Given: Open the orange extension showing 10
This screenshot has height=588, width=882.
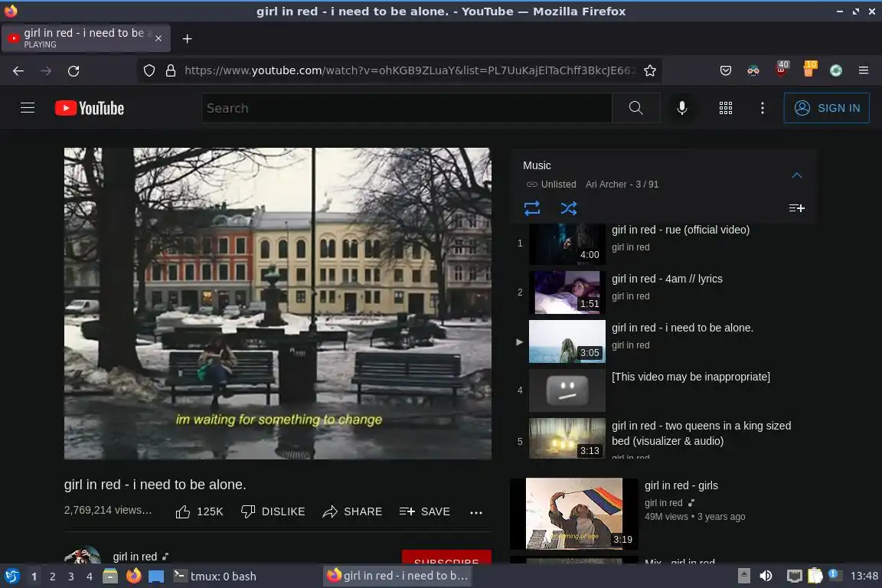Looking at the screenshot, I should [808, 69].
